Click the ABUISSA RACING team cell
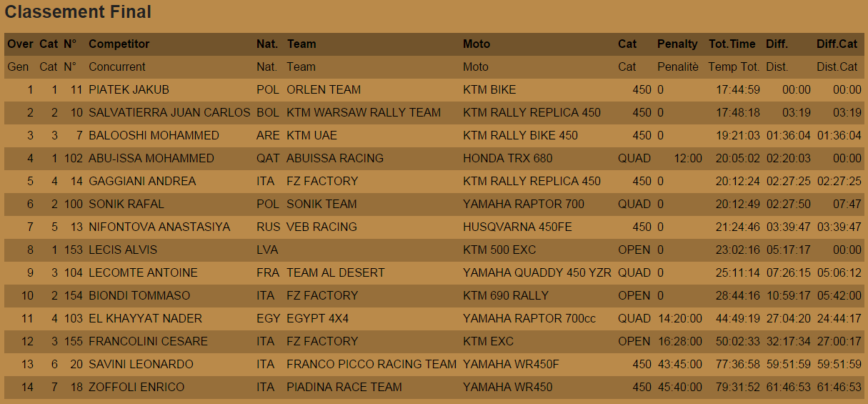The width and height of the screenshot is (868, 404). (334, 158)
